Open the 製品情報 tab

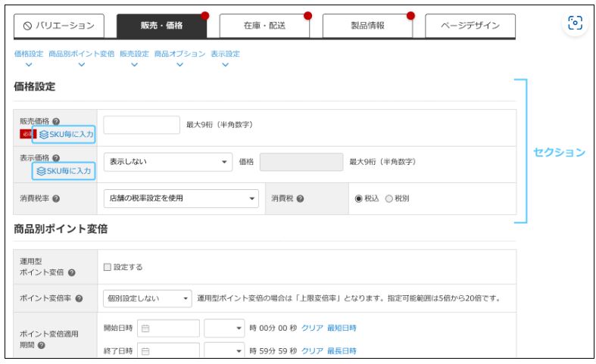(x=366, y=25)
